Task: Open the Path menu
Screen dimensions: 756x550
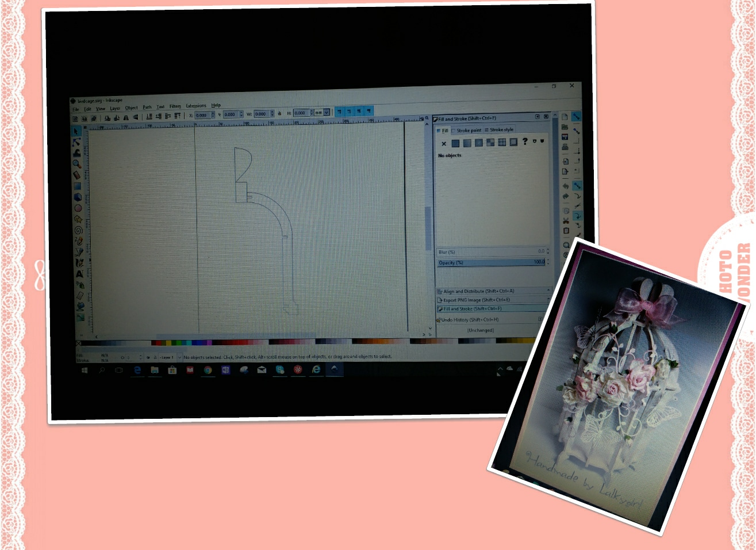Action: 147,107
